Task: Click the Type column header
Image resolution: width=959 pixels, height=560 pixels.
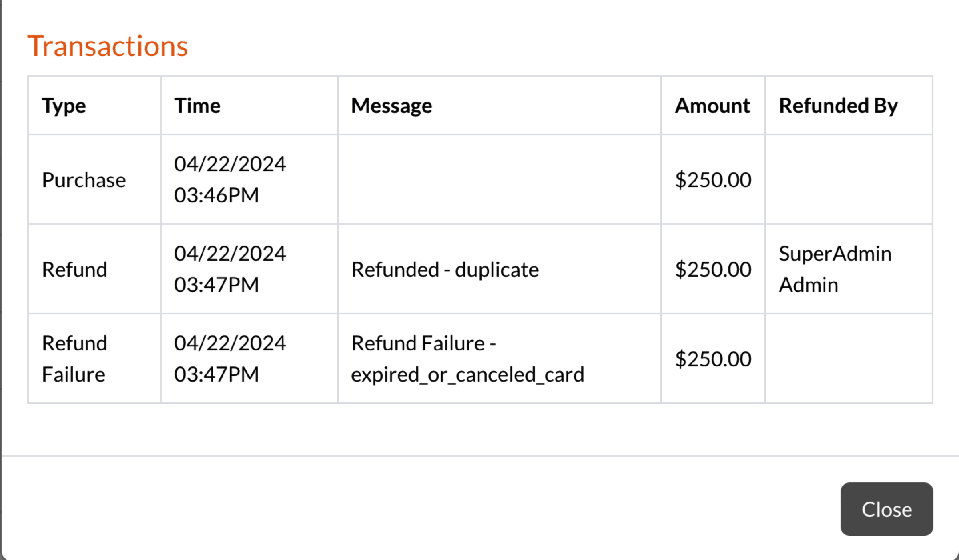Action: click(x=64, y=106)
